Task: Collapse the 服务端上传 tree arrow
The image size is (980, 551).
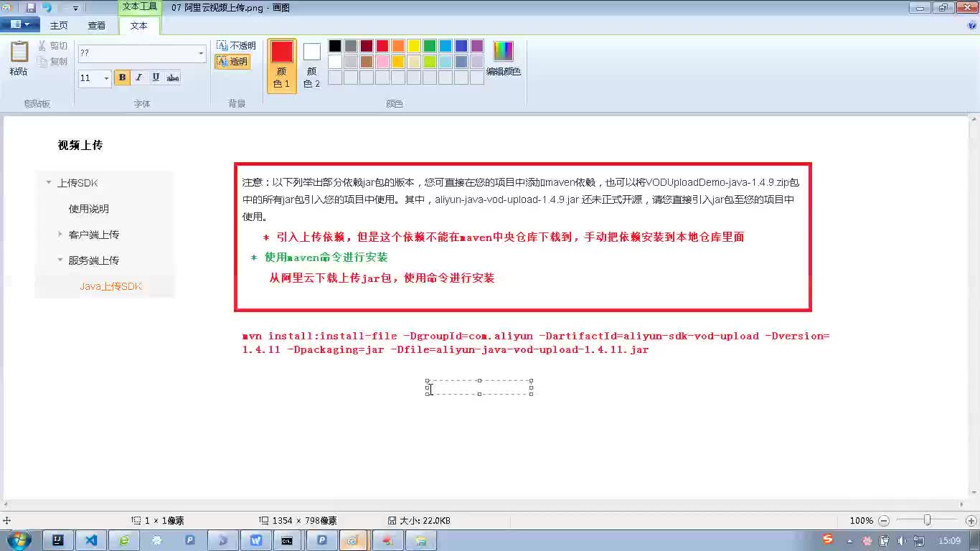Action: pos(60,260)
